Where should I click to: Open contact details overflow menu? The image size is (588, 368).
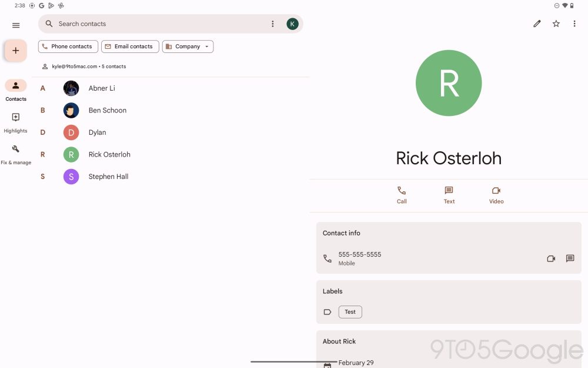click(x=574, y=24)
